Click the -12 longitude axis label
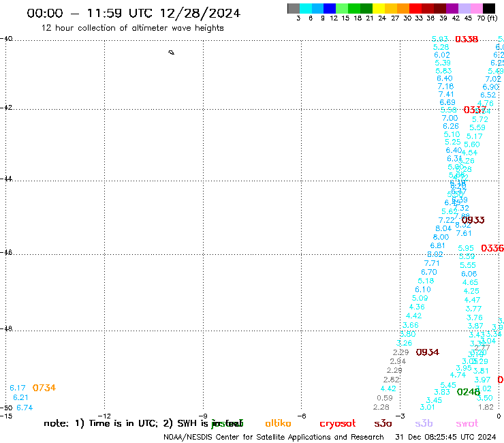This screenshot has width=504, height=443. (104, 416)
